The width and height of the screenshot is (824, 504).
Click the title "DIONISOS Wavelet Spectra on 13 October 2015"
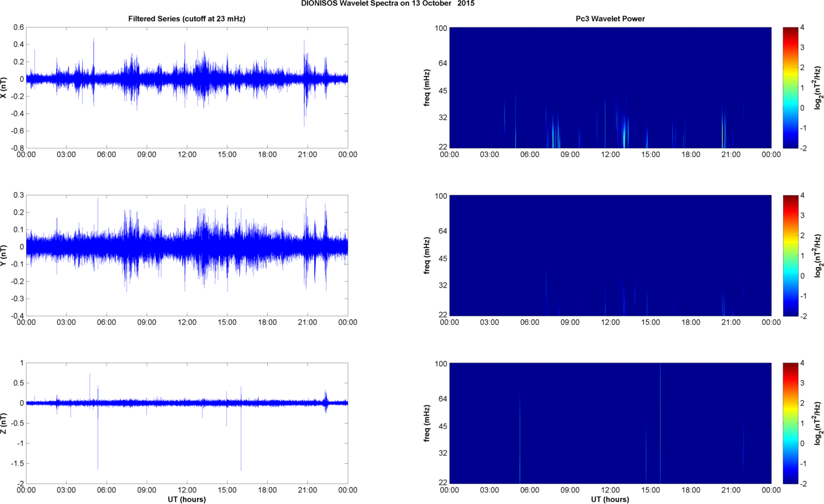pyautogui.click(x=388, y=3)
